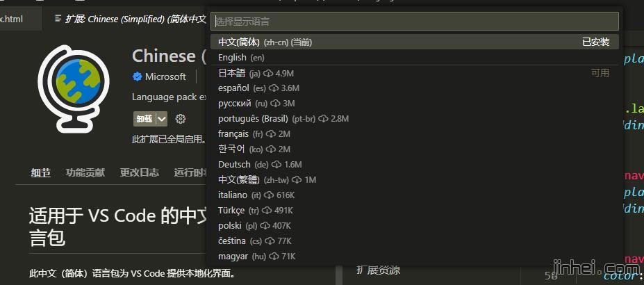Click download icon next to 日本語
644x285 pixels.
pos(268,74)
